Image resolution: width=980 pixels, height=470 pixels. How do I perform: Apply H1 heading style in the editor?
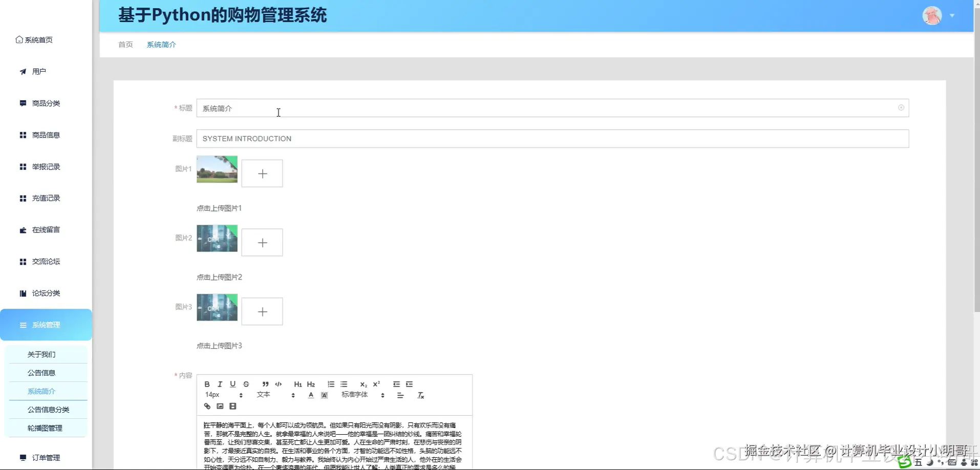(297, 384)
